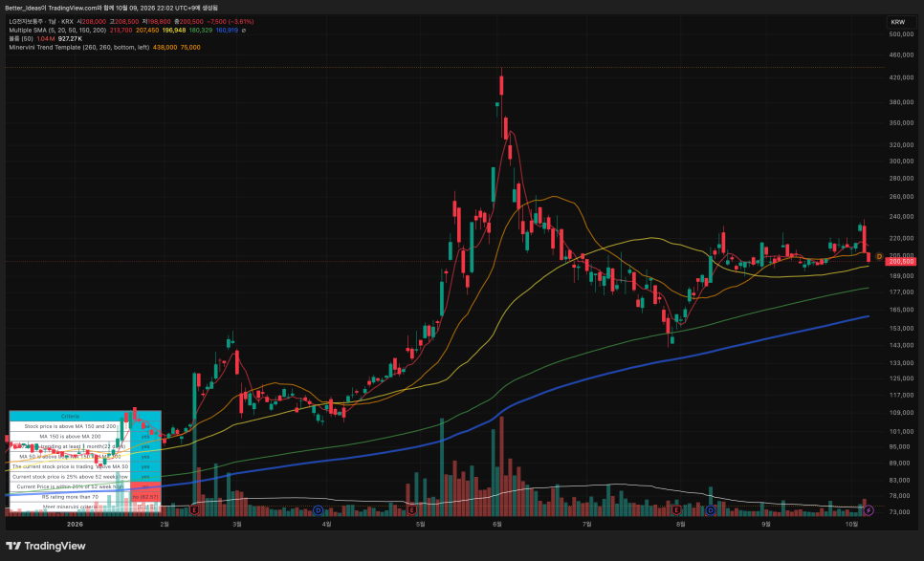Click the green SMA value 180,329
The width and height of the screenshot is (924, 561).
tap(200, 30)
